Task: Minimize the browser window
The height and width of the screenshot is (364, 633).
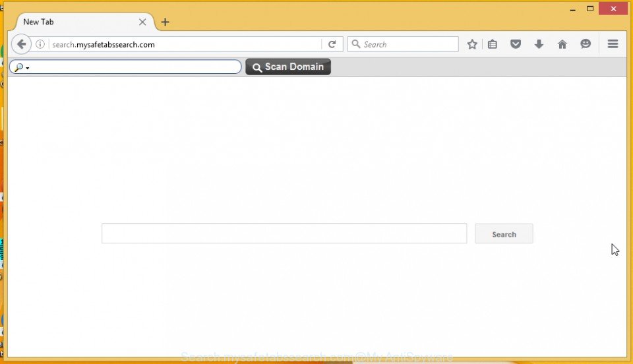Action: coord(572,9)
